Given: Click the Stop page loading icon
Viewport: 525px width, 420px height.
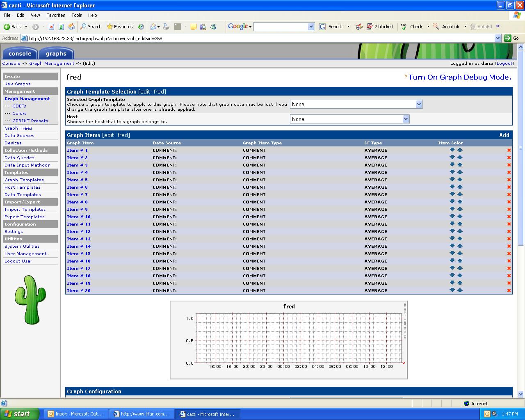Looking at the screenshot, I should pos(51,27).
